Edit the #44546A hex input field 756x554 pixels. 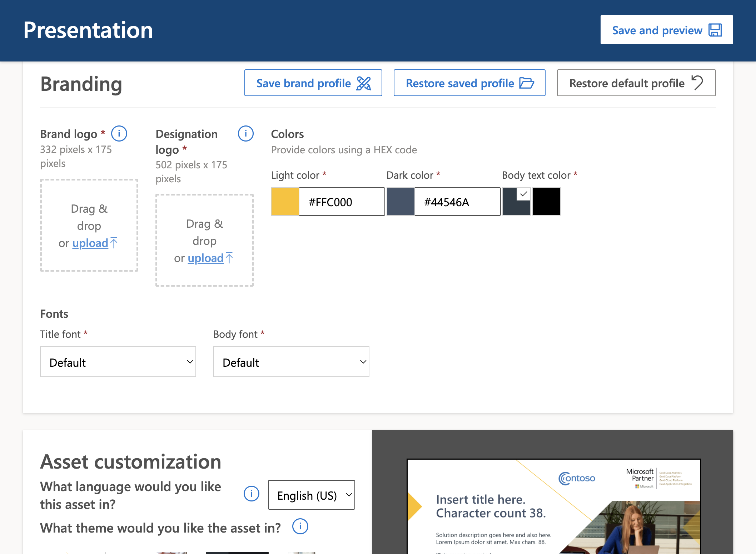(457, 202)
